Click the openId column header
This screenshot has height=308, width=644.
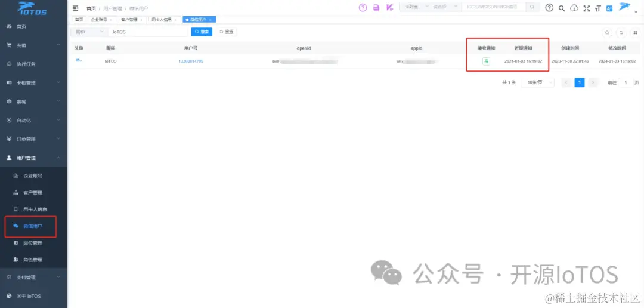[304, 48]
